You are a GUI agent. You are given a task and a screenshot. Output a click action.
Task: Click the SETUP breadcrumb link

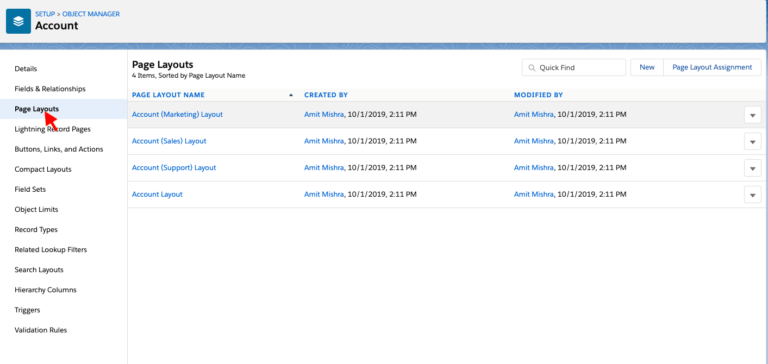[x=45, y=14]
